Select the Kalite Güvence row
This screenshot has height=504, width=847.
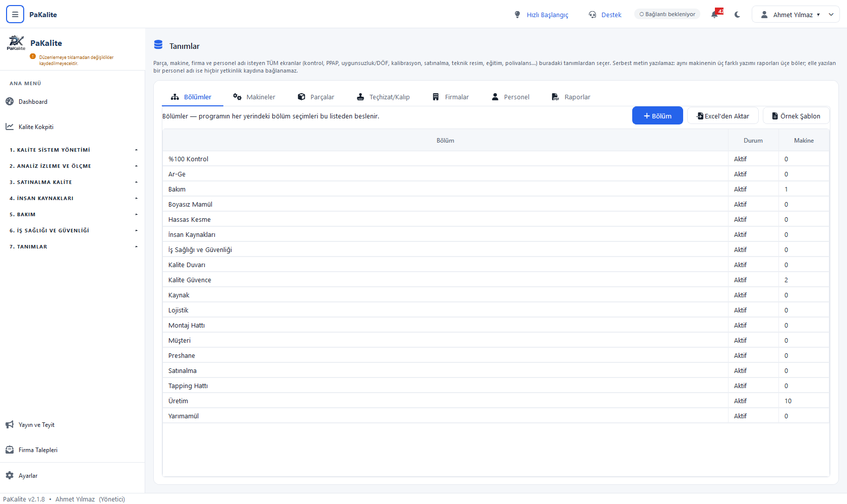(x=496, y=280)
